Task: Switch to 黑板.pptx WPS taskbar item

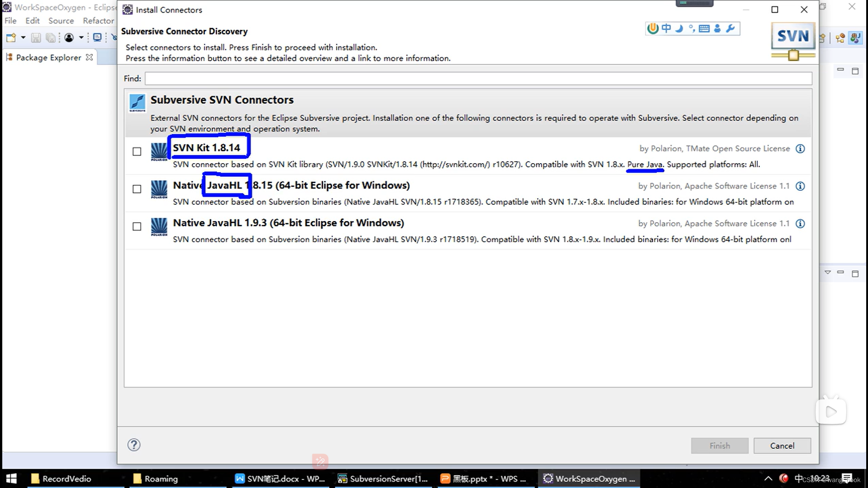Action: (x=484, y=479)
